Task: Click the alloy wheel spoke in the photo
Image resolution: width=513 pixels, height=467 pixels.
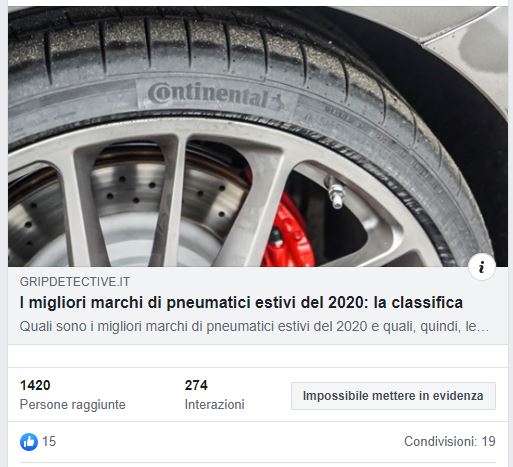Action: pos(168,200)
